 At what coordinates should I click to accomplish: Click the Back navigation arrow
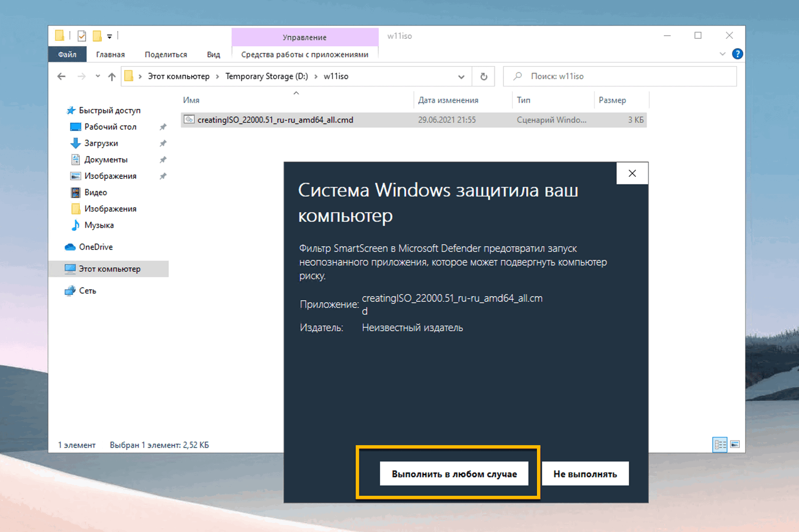pyautogui.click(x=61, y=76)
